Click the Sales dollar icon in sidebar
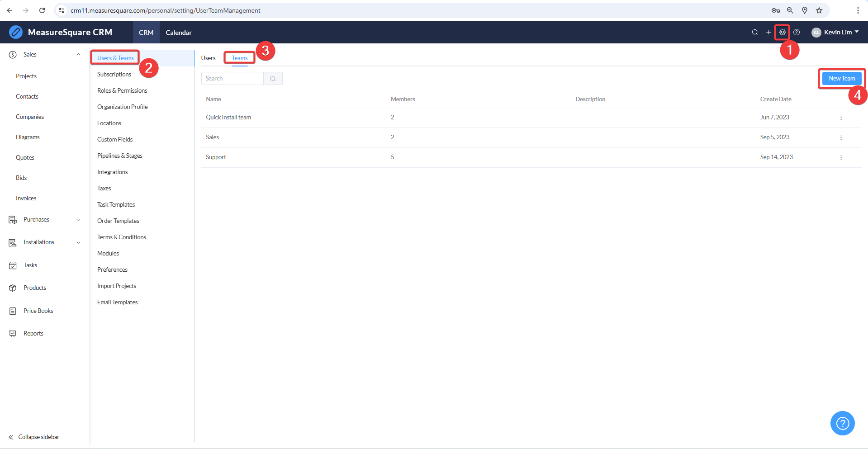868x449 pixels. [x=13, y=55]
